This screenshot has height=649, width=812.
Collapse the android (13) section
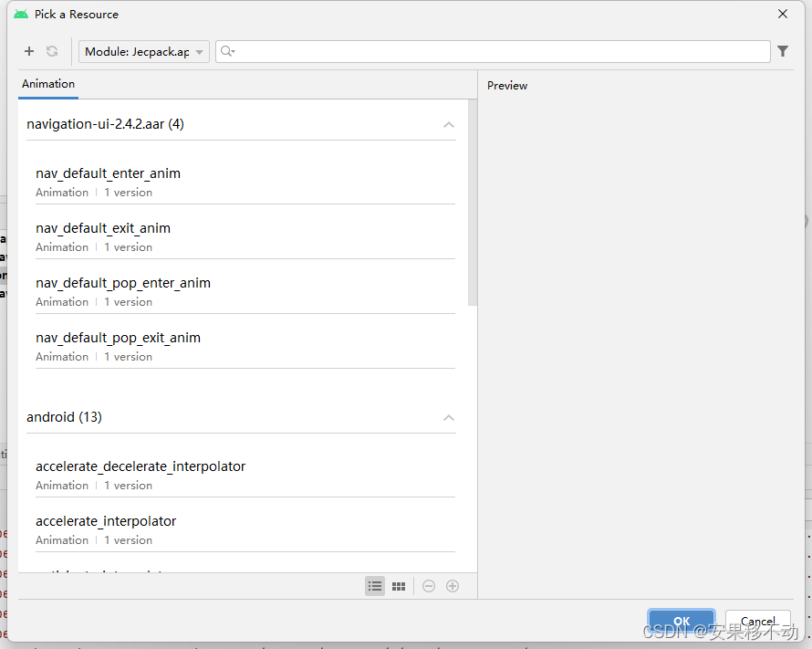[448, 417]
